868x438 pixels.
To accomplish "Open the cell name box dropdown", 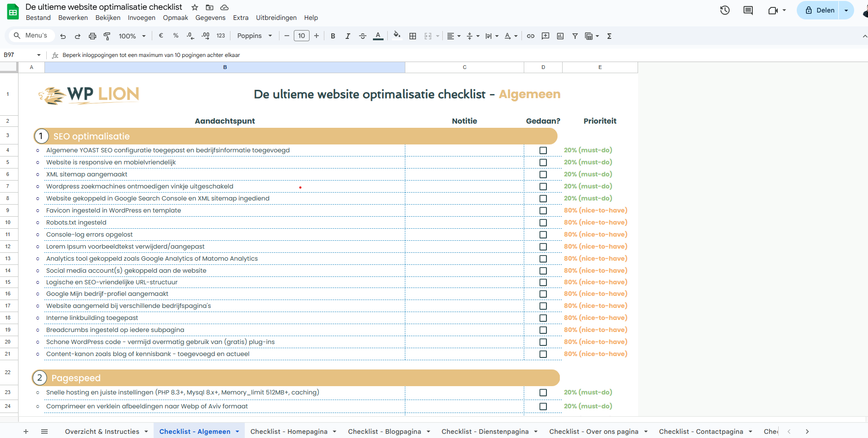I will coord(39,55).
